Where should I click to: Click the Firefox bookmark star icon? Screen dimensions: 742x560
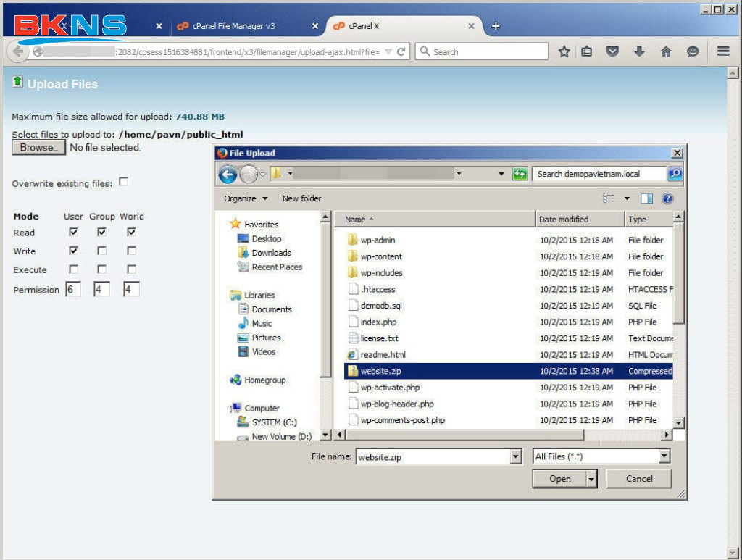(x=564, y=51)
